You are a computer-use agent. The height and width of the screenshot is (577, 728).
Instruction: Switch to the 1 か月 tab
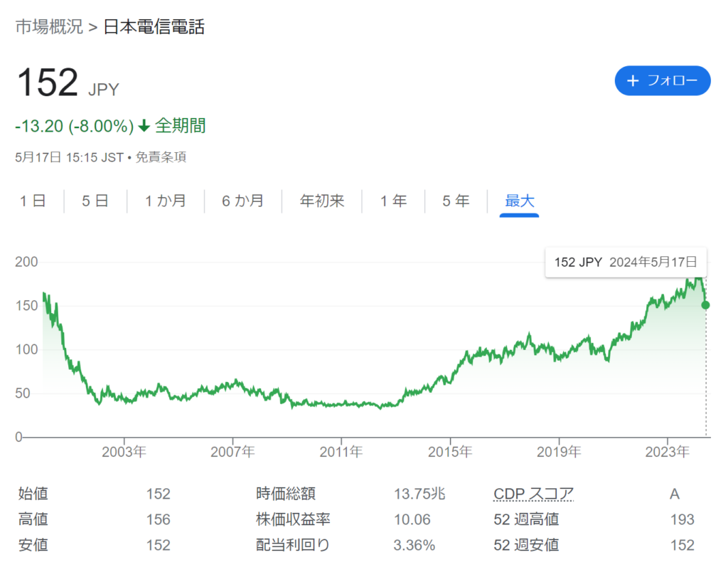[165, 201]
